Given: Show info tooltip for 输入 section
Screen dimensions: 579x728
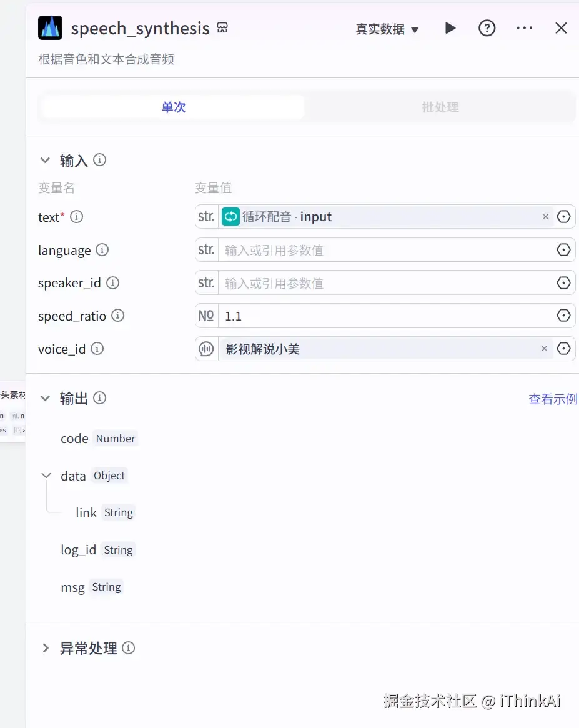Looking at the screenshot, I should (x=100, y=160).
